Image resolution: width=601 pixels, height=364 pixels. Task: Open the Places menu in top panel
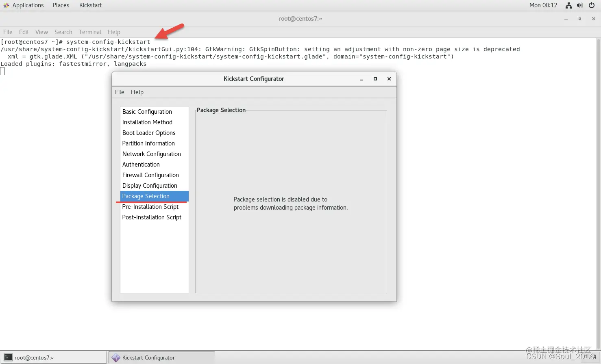pos(61,5)
